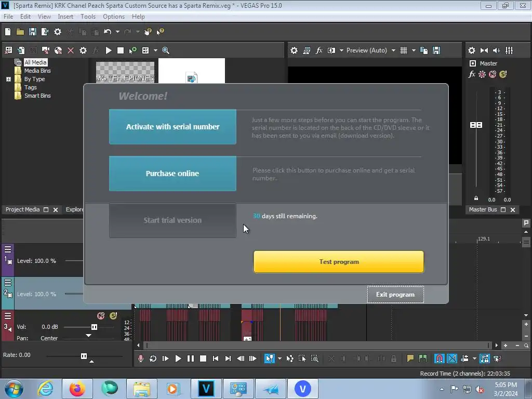The image size is (532, 399).
Task: Click the Downmix Output icon
Action: (x=484, y=50)
